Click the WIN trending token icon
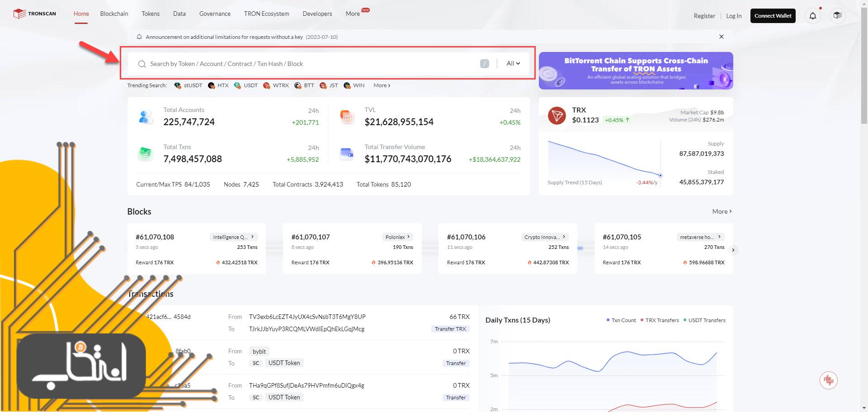Screen dimensions: 868x412 [347, 85]
